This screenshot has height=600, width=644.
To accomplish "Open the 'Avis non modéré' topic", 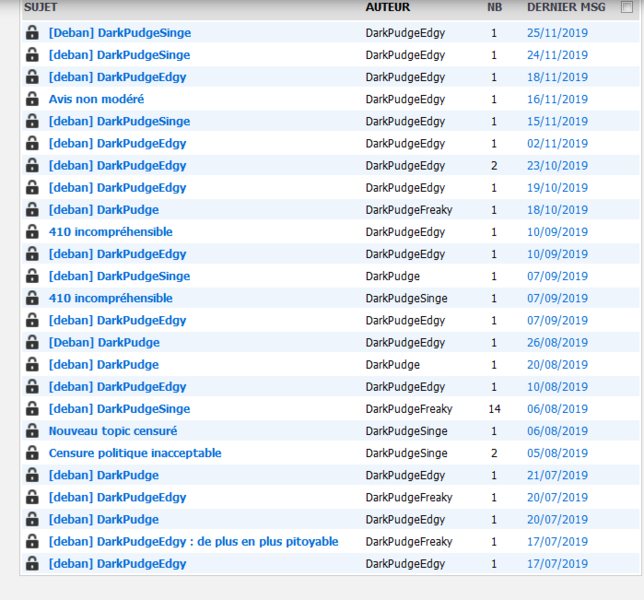I will 97,99.
